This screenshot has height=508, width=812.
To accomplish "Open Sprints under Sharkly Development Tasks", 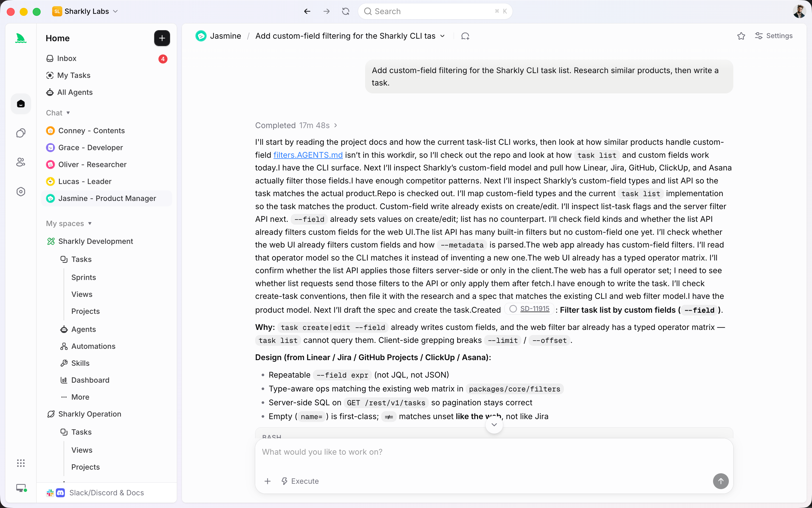I will 83,277.
